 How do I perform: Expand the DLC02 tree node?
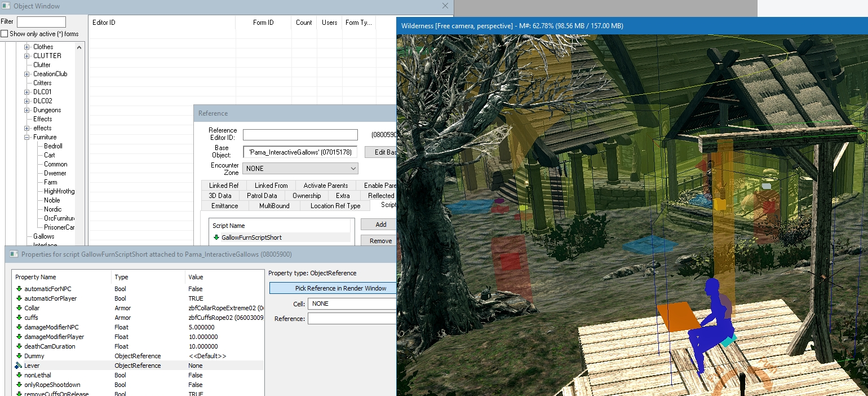click(26, 101)
